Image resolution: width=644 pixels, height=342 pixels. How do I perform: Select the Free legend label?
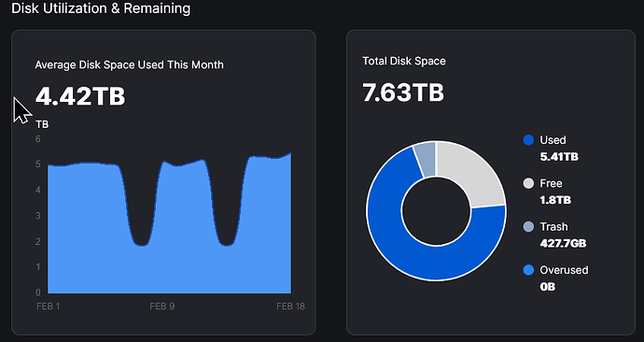click(x=551, y=183)
